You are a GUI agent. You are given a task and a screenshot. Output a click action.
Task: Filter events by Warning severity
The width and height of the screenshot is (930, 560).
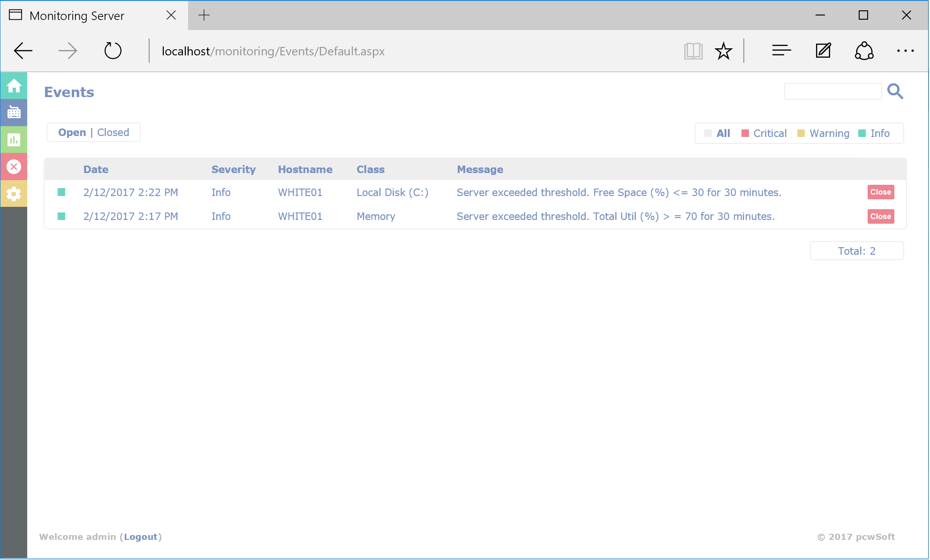829,134
